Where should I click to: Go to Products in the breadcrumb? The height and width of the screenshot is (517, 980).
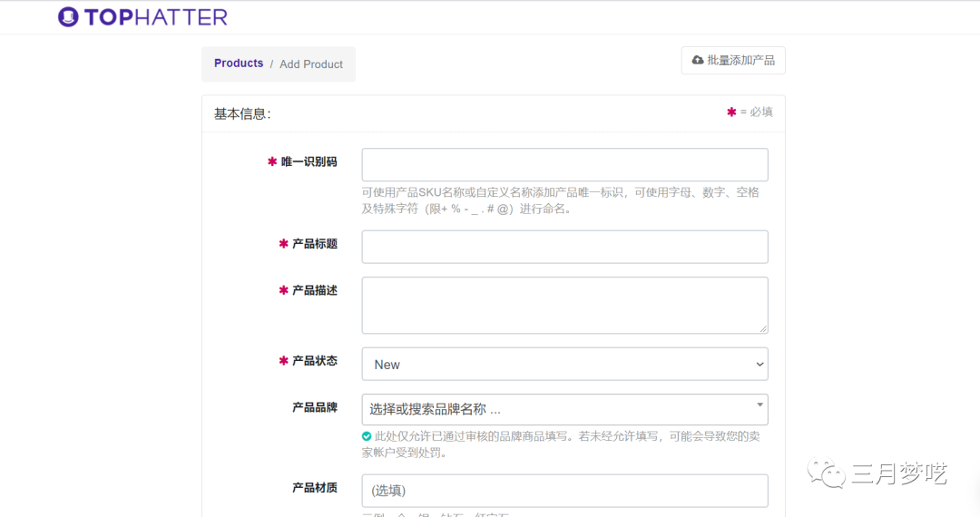pyautogui.click(x=239, y=63)
